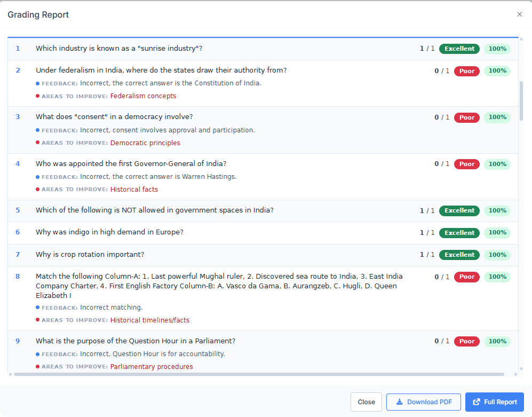532x417 pixels.
Task: Click the vertical scrollbar's down arrow
Action: point(521,369)
